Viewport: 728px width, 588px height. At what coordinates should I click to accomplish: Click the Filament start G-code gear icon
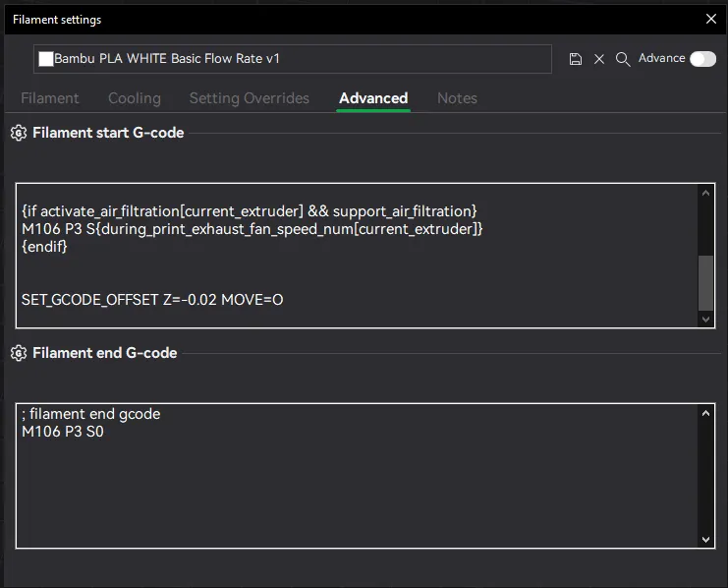click(19, 133)
